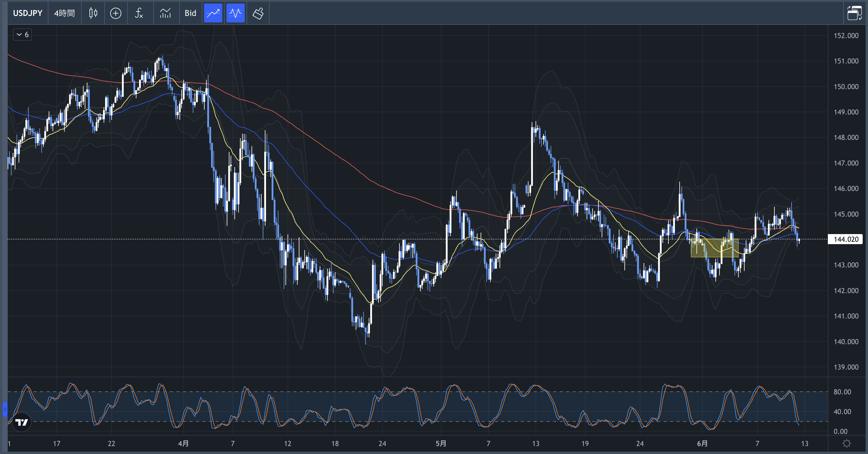Open the 4時間 timeframe dropdown

[x=64, y=13]
